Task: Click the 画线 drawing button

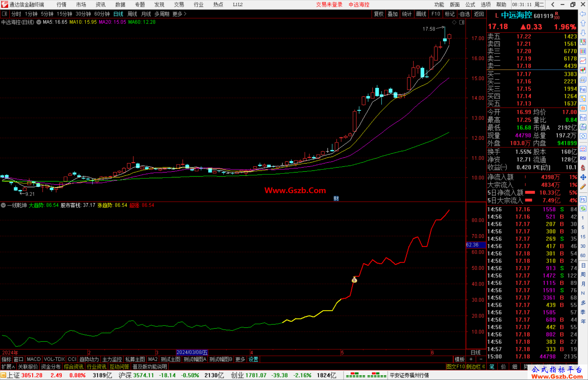Action: 421,14
